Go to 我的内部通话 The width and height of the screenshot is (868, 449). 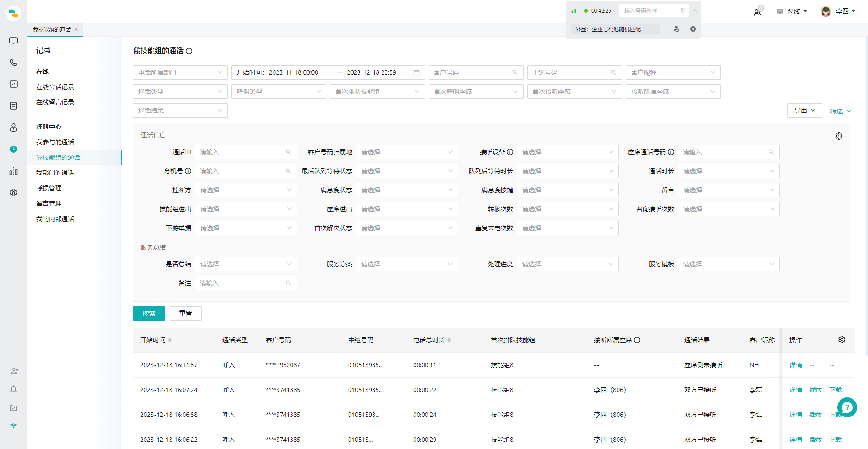55,219
